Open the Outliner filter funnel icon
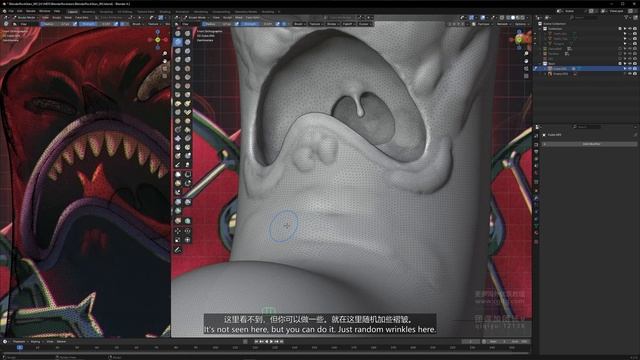 coord(627,18)
